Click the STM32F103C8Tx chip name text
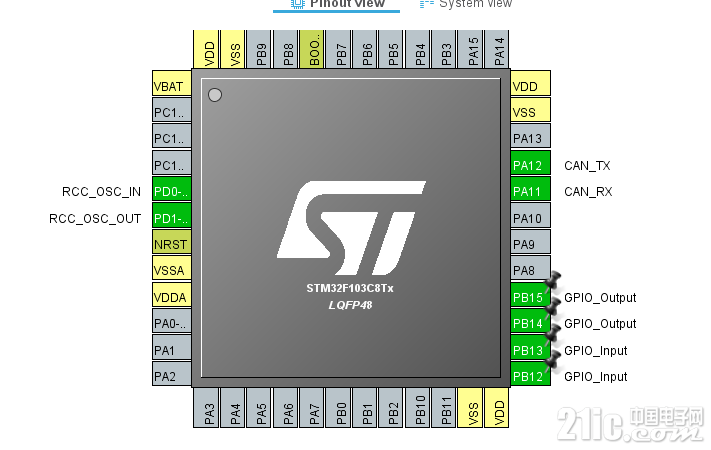This screenshot has height=450, width=711. 350,288
